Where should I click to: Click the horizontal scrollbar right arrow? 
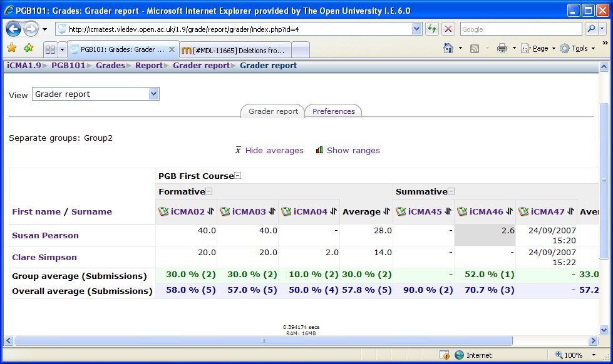click(x=594, y=341)
